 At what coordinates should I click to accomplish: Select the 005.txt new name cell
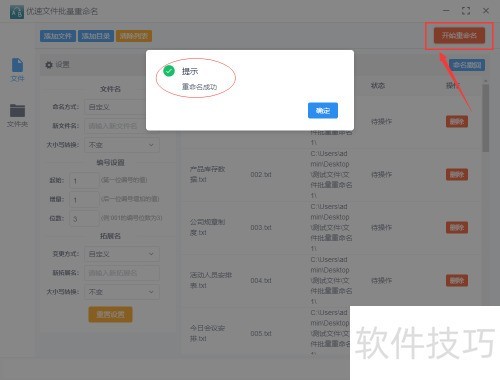(261, 334)
